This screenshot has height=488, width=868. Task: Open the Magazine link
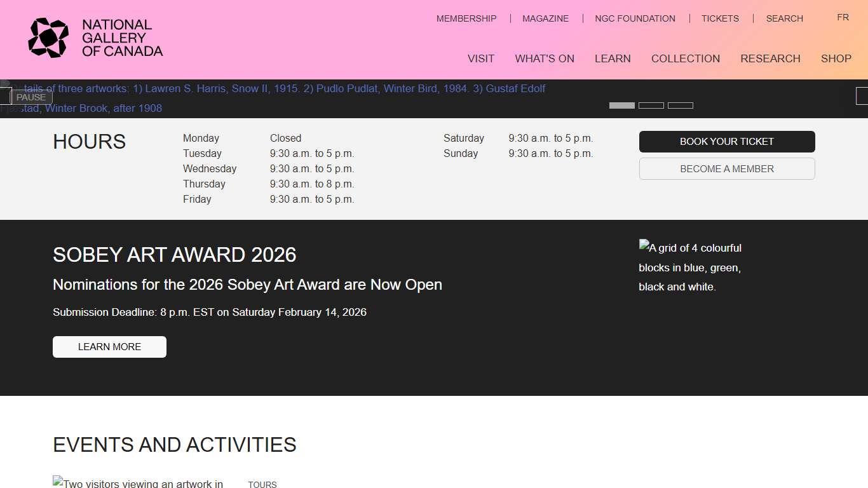pos(545,18)
